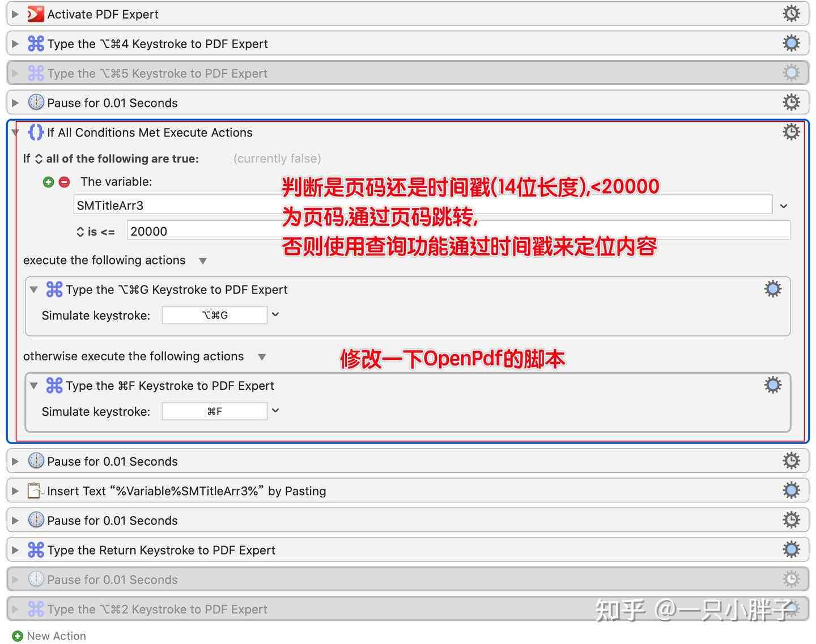Image resolution: width=816 pixels, height=644 pixels.
Task: Open gear menu of Pause action below If block
Action: tap(791, 461)
